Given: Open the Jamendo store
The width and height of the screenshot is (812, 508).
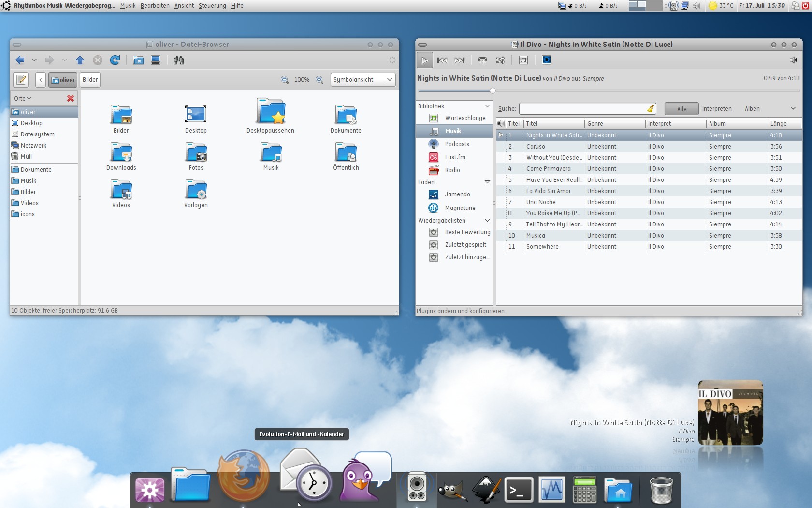Looking at the screenshot, I should click(x=454, y=194).
